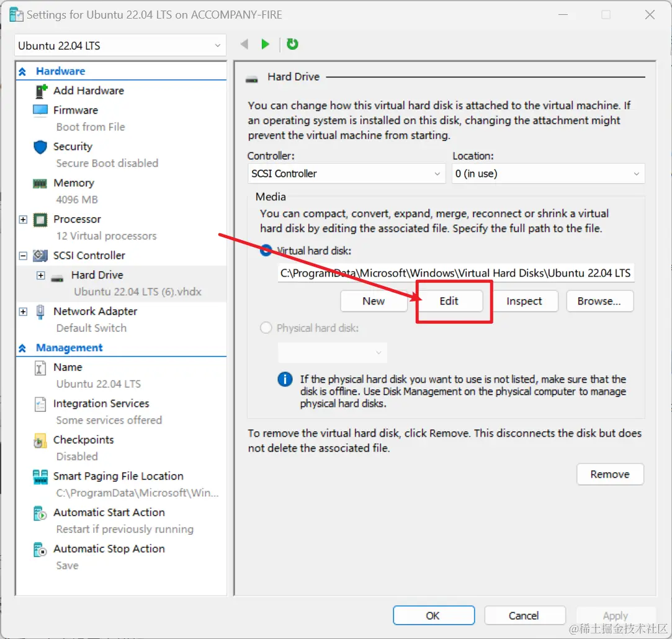Image resolution: width=672 pixels, height=639 pixels.
Task: Click the Security shield icon
Action: 40,146
